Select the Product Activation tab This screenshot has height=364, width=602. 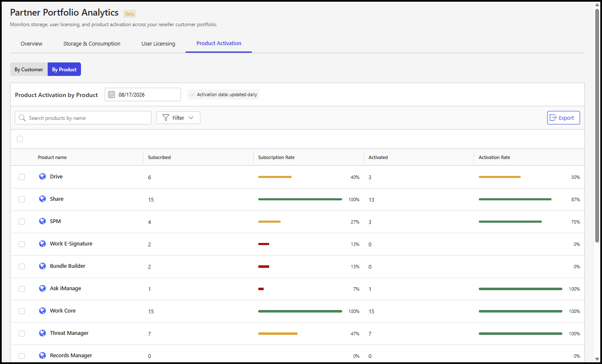click(219, 43)
